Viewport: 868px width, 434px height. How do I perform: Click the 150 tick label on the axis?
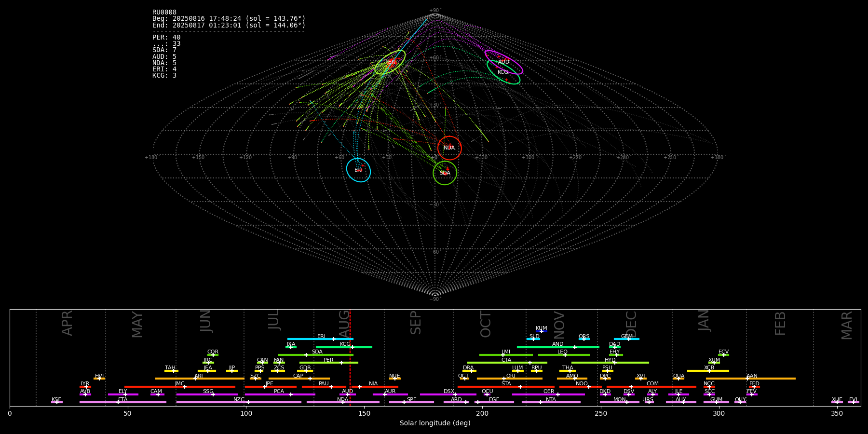tap(364, 414)
